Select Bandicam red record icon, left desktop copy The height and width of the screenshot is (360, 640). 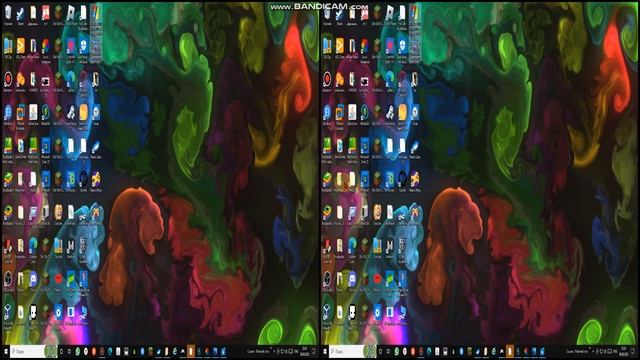tap(8, 78)
